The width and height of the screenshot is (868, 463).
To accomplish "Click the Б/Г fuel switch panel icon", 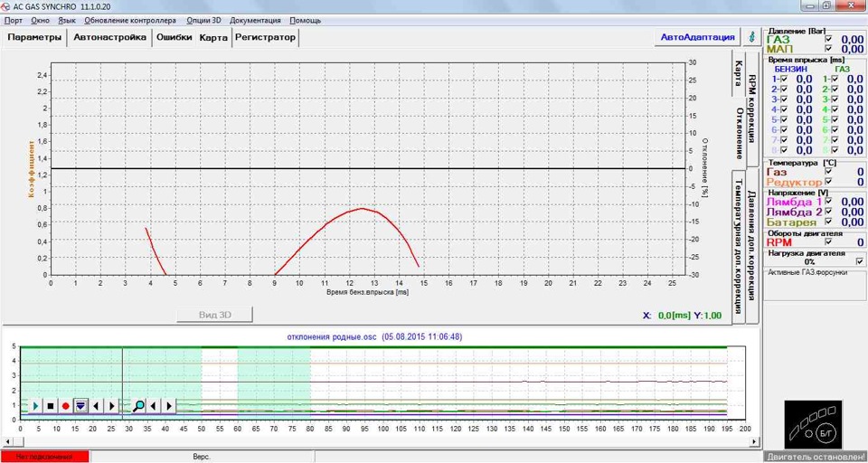I will point(813,425).
